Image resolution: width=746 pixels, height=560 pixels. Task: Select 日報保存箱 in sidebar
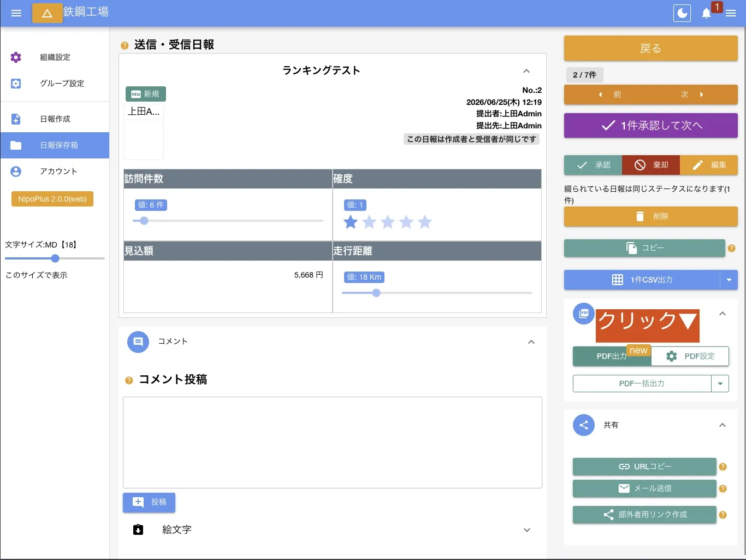(x=55, y=145)
